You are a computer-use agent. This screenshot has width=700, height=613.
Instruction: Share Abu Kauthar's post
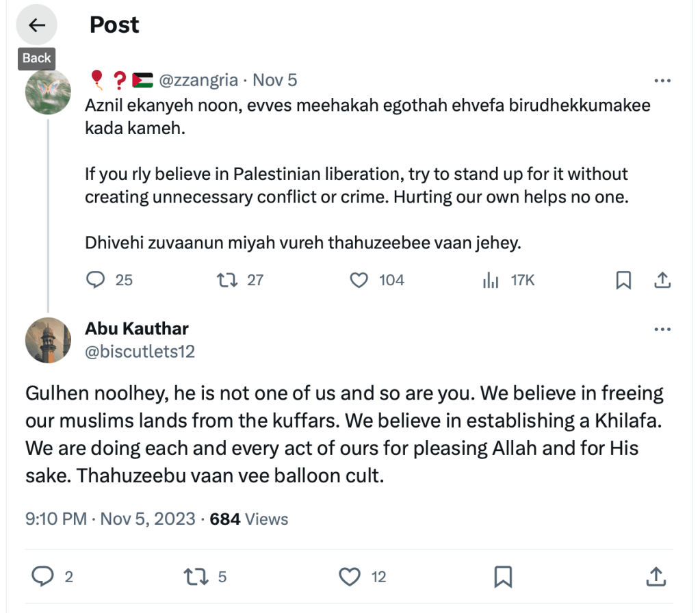[x=656, y=577]
